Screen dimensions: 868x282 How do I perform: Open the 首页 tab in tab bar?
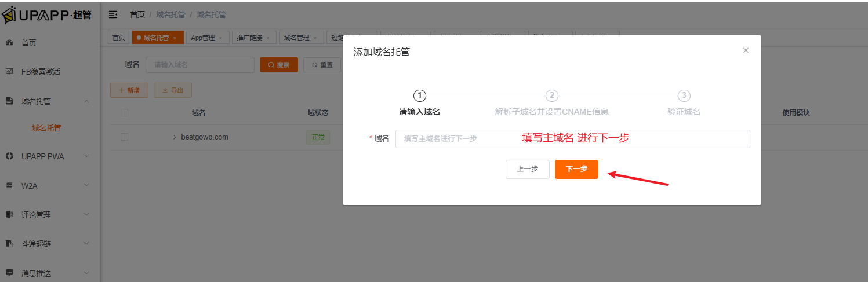pos(118,38)
